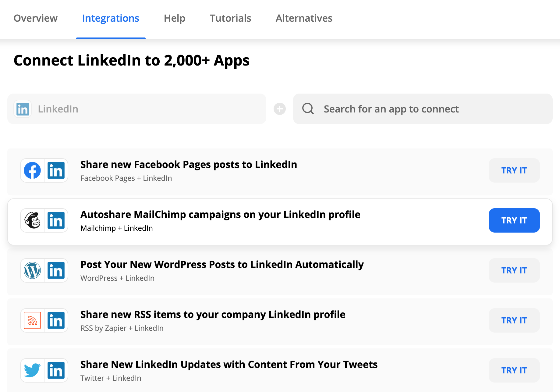The height and width of the screenshot is (392, 560).
Task: Click the Mailchimp monkey icon
Action: pos(32,220)
